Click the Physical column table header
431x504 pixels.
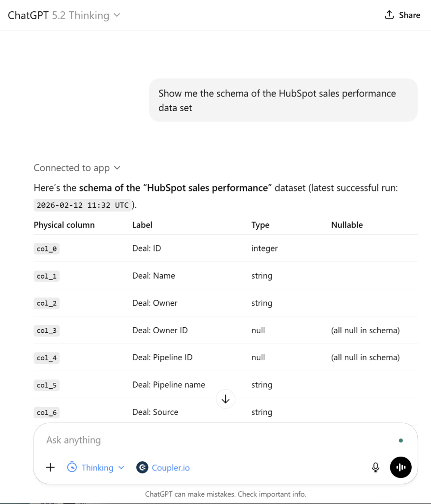click(64, 225)
